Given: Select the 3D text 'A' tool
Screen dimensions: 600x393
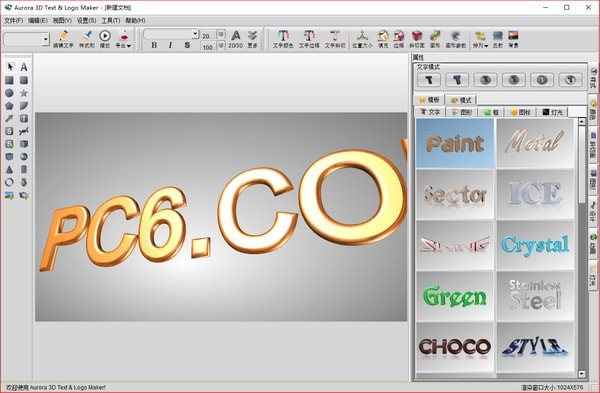Looking at the screenshot, I should [x=24, y=67].
